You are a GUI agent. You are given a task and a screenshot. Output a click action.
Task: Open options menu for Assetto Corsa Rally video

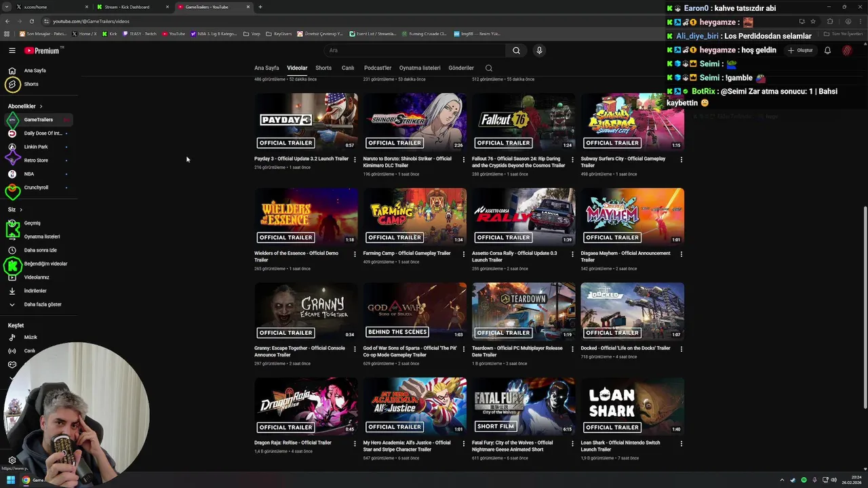[572, 254]
